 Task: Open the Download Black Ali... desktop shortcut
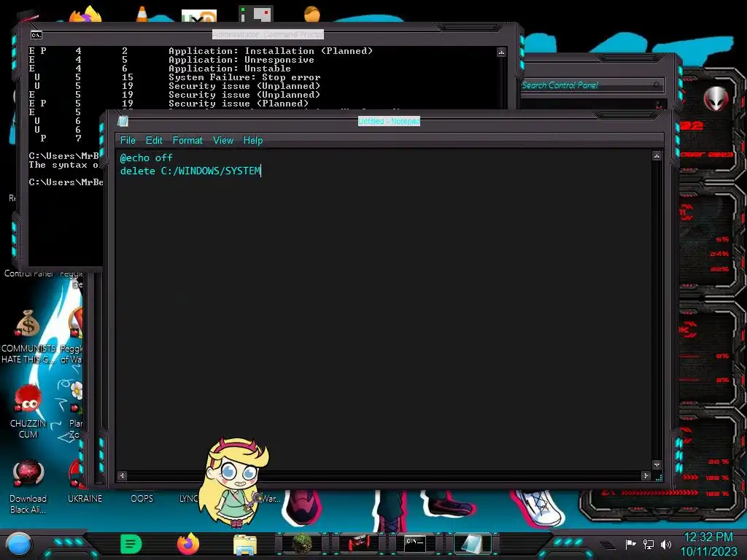pyautogui.click(x=28, y=473)
